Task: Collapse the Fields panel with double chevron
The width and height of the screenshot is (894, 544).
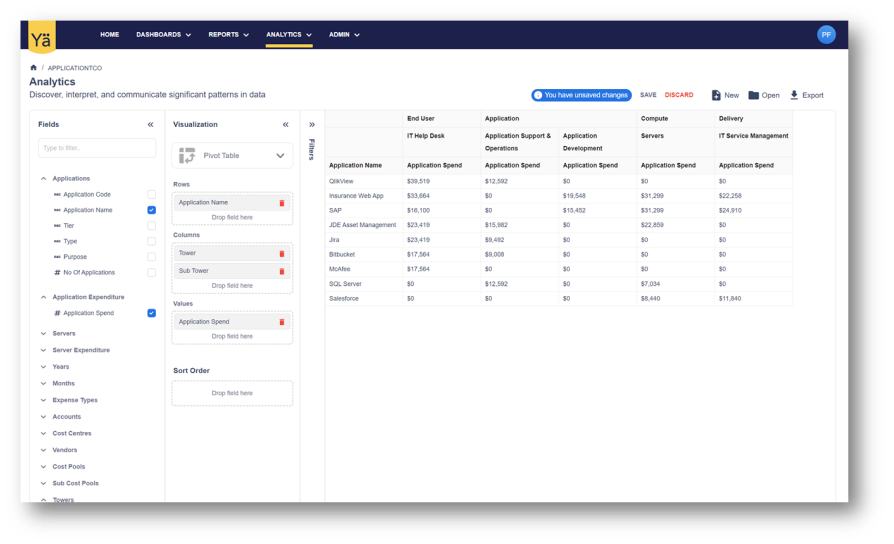Action: (151, 124)
